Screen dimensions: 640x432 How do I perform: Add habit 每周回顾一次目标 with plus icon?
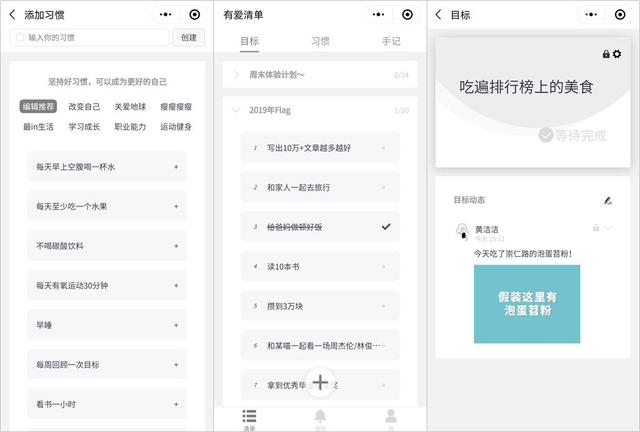176,365
